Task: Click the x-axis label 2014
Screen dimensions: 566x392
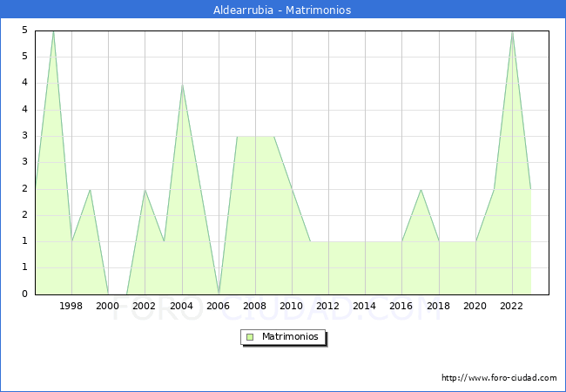Action: [x=364, y=306]
